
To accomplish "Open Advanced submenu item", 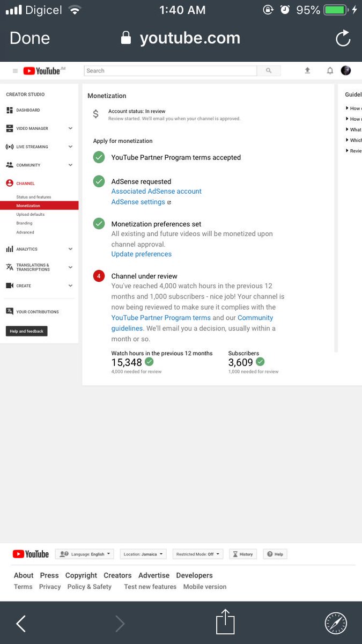I will [x=25, y=232].
